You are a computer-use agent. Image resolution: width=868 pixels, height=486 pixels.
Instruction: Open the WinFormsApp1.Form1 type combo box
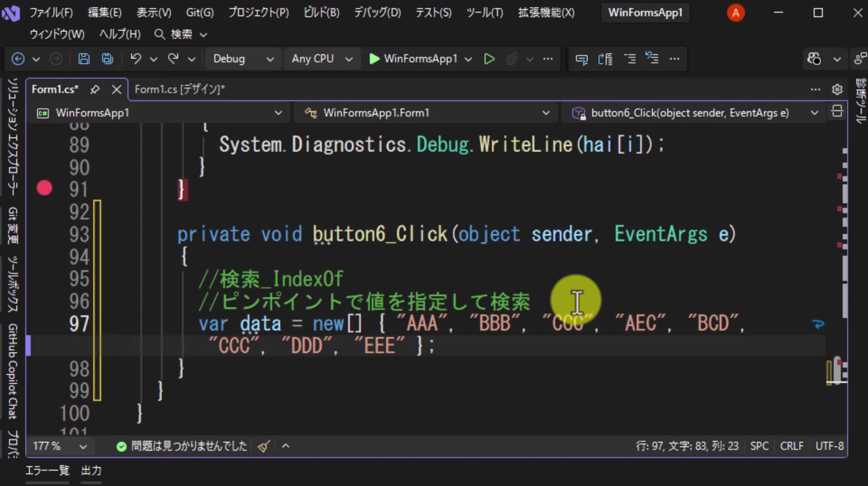[x=425, y=112]
